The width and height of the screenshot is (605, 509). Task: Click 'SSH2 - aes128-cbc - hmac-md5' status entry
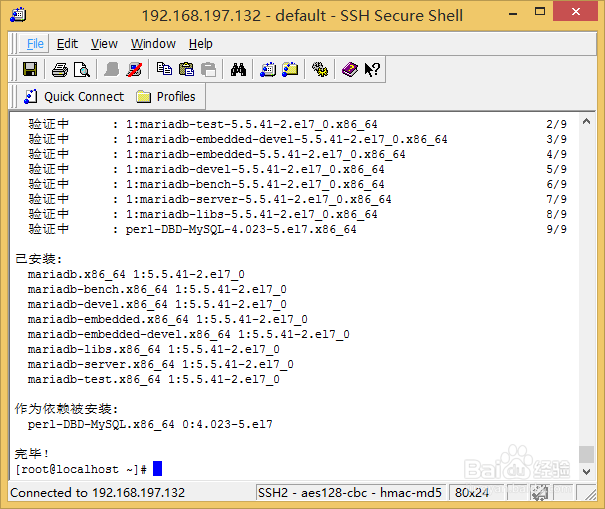[x=350, y=493]
